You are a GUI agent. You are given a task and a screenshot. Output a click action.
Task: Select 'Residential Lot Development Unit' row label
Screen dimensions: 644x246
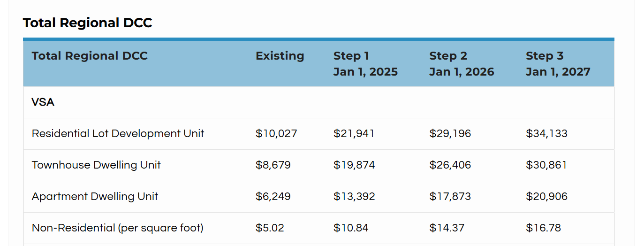pos(118,134)
